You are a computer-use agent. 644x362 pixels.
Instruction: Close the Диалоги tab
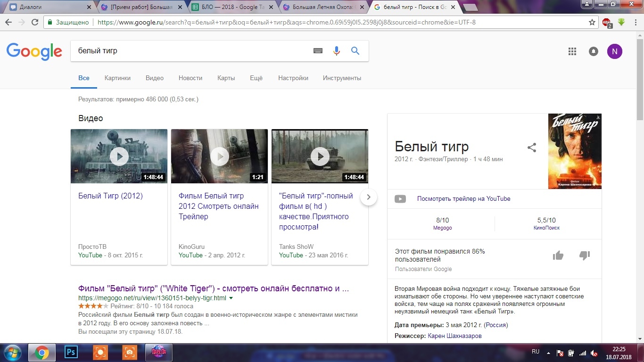89,7
